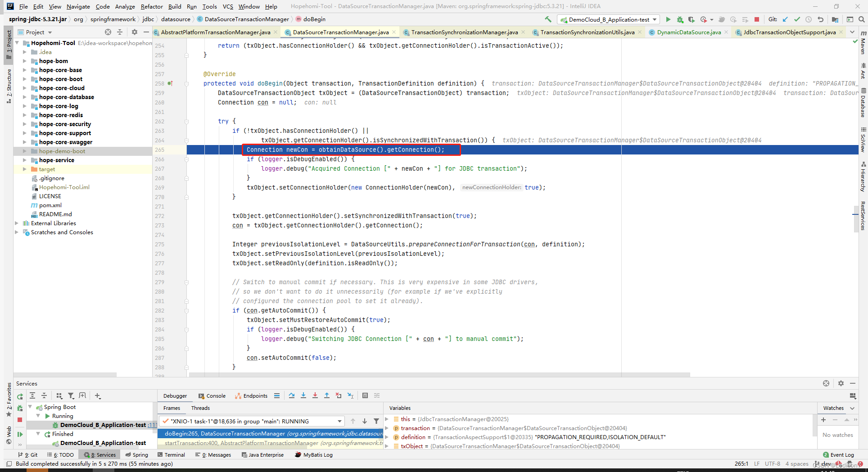
Task: Open Event Log in status bar
Action: (838, 455)
